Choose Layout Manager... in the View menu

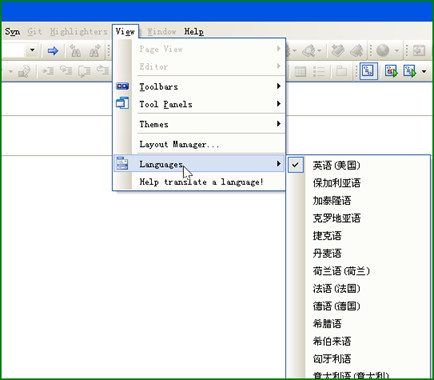(199, 144)
